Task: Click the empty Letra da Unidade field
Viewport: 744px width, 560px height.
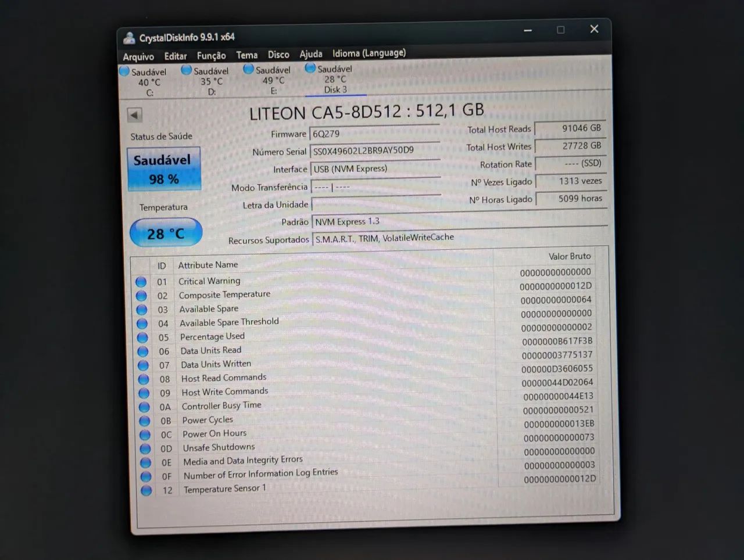Action: click(377, 204)
